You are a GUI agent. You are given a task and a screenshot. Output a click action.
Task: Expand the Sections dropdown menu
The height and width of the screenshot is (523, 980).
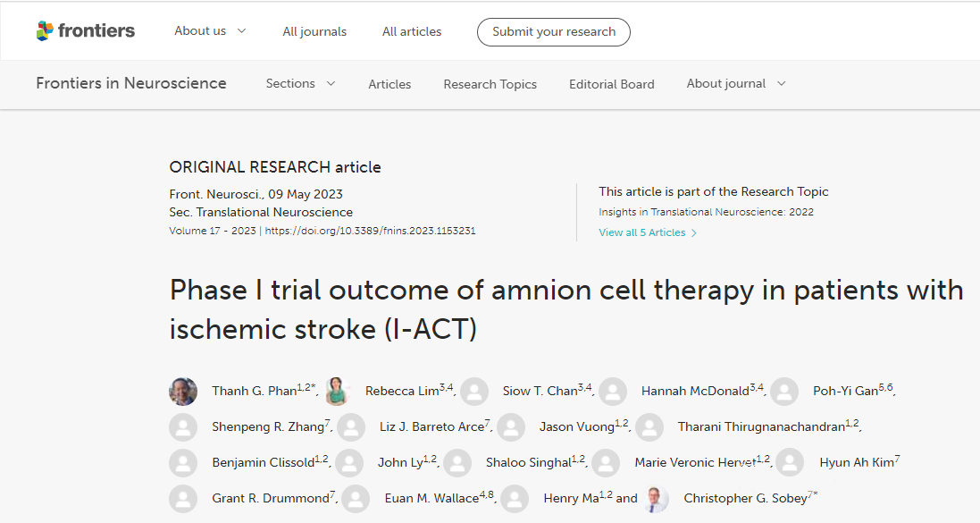(300, 84)
